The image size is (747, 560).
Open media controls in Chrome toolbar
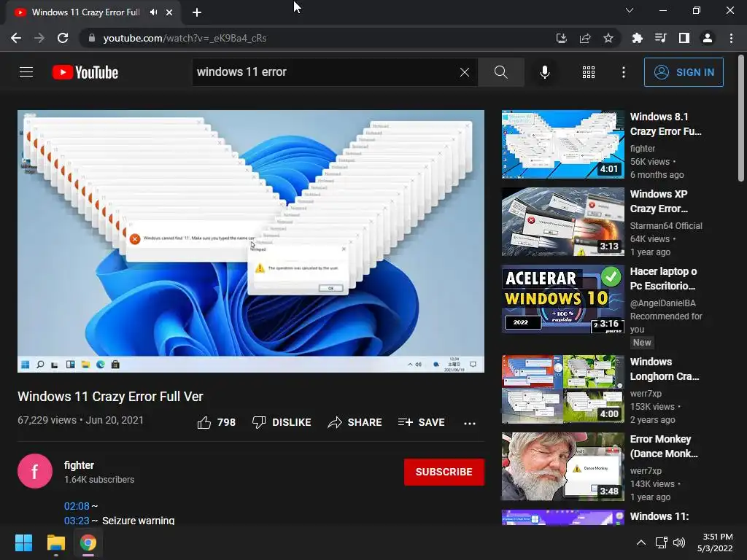point(660,38)
